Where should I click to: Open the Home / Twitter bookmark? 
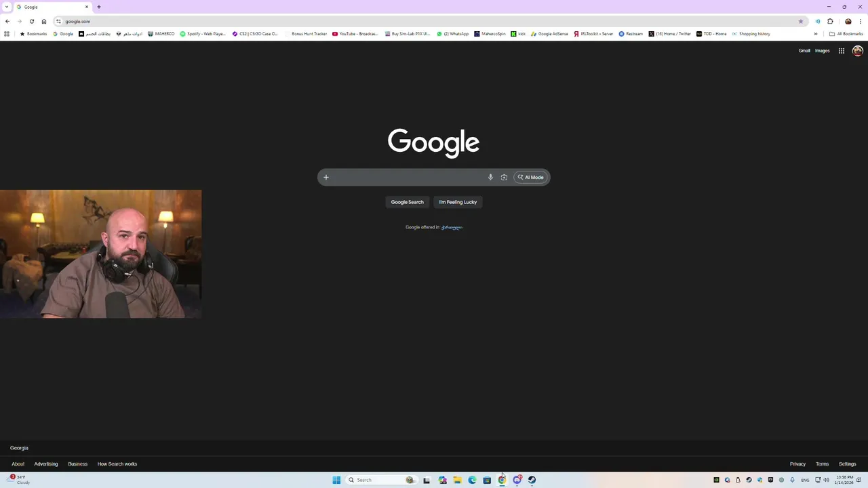pos(670,34)
